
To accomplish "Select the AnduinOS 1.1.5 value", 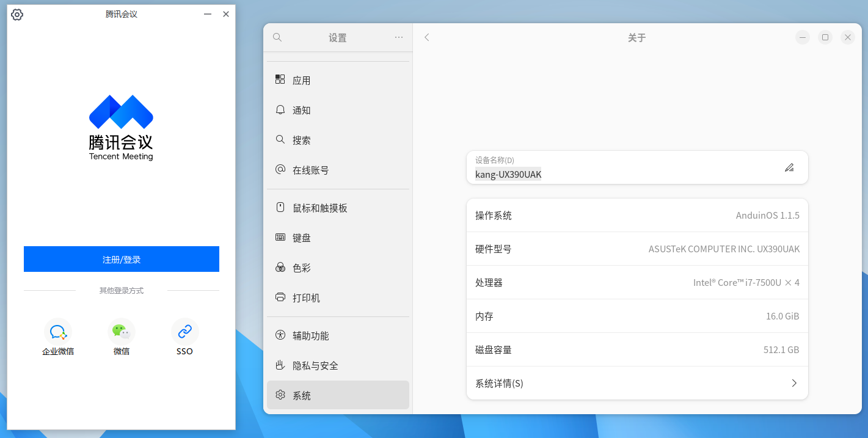I will click(x=768, y=216).
